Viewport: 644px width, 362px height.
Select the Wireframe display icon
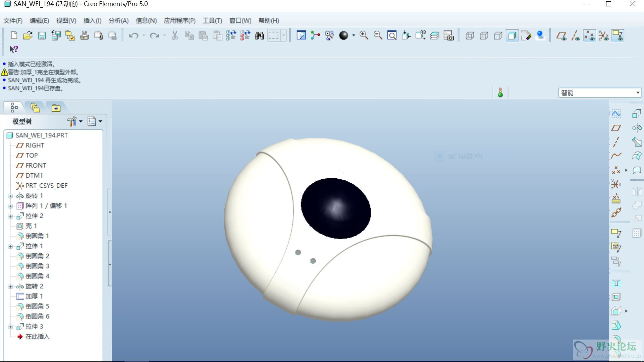tap(470, 36)
